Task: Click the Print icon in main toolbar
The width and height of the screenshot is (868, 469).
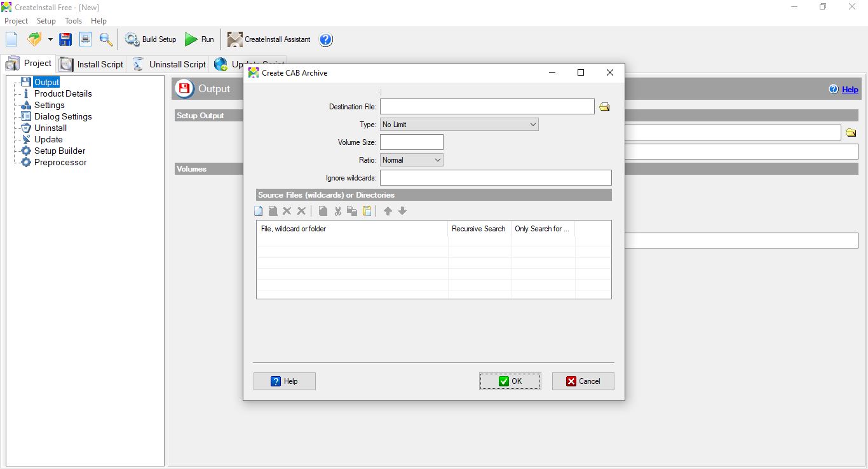Action: pos(86,39)
